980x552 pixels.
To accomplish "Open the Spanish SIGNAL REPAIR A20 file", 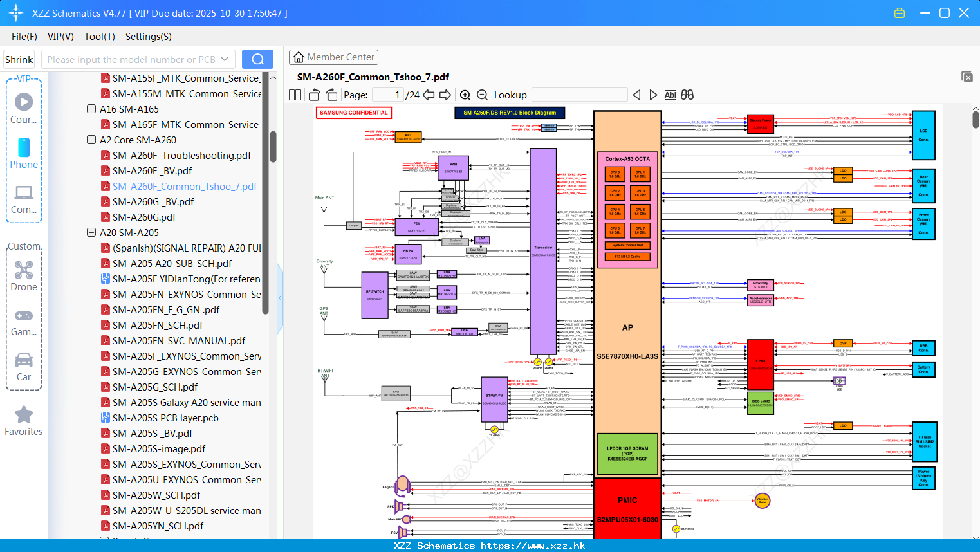I will (181, 248).
